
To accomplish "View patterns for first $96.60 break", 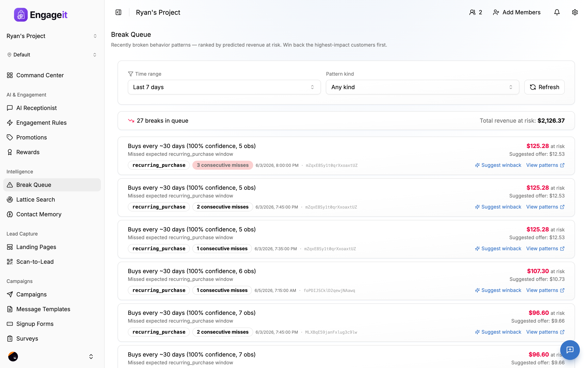I will click(x=545, y=332).
